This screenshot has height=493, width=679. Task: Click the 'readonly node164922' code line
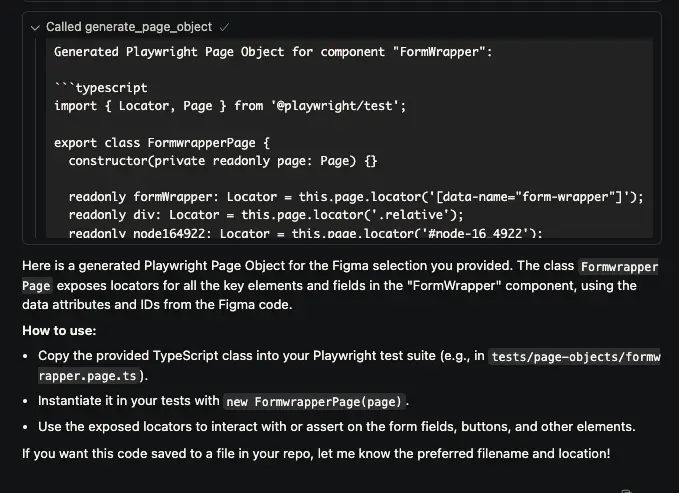[305, 233]
